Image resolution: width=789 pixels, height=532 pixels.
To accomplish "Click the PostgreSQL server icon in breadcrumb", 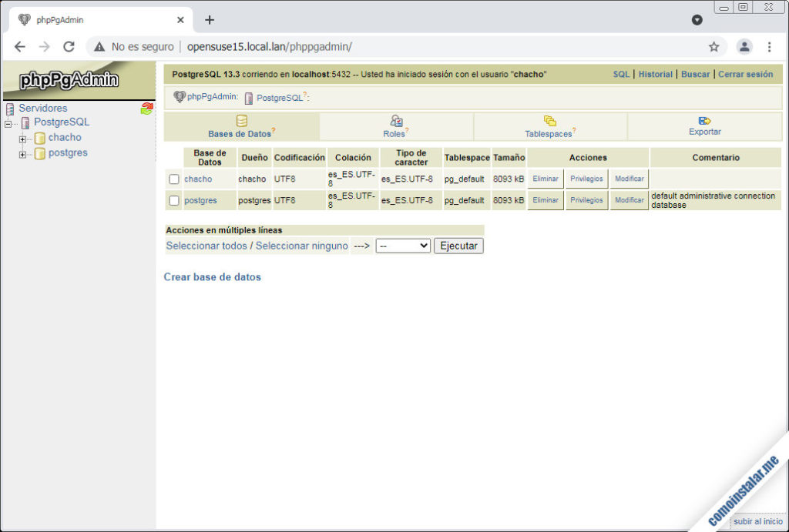I will click(249, 99).
